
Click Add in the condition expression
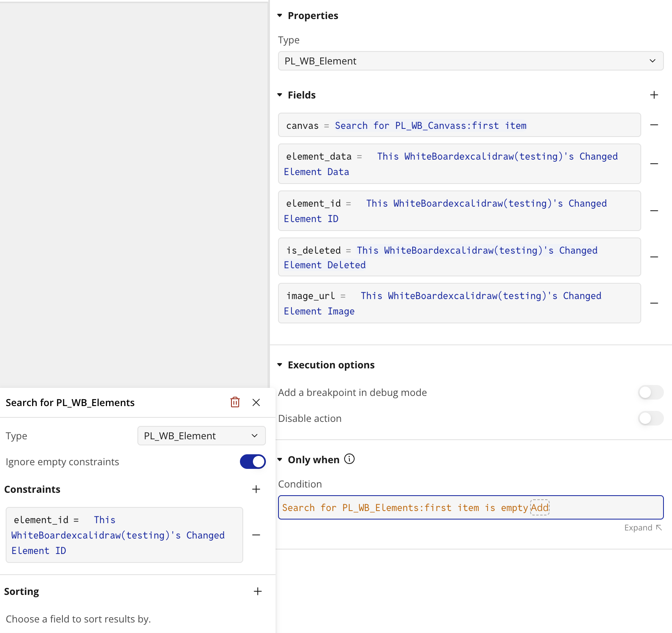[x=540, y=507]
